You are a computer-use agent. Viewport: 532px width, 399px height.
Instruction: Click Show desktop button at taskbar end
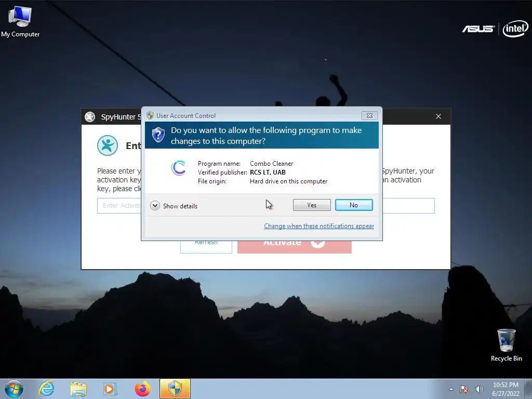[528, 389]
